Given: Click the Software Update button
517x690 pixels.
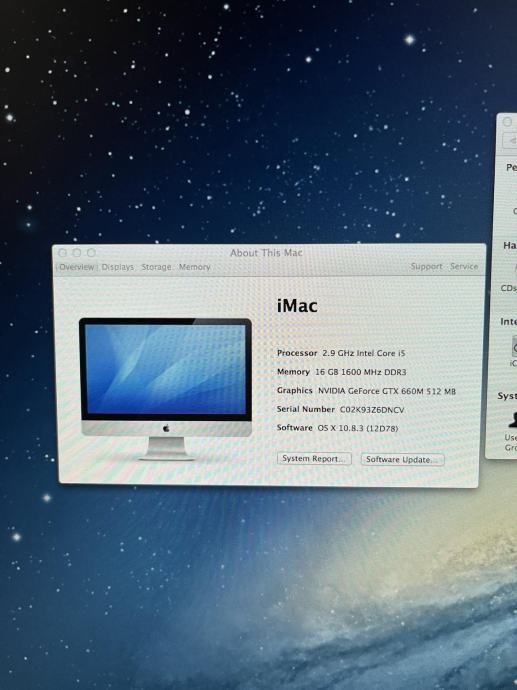Looking at the screenshot, I should click(x=403, y=459).
